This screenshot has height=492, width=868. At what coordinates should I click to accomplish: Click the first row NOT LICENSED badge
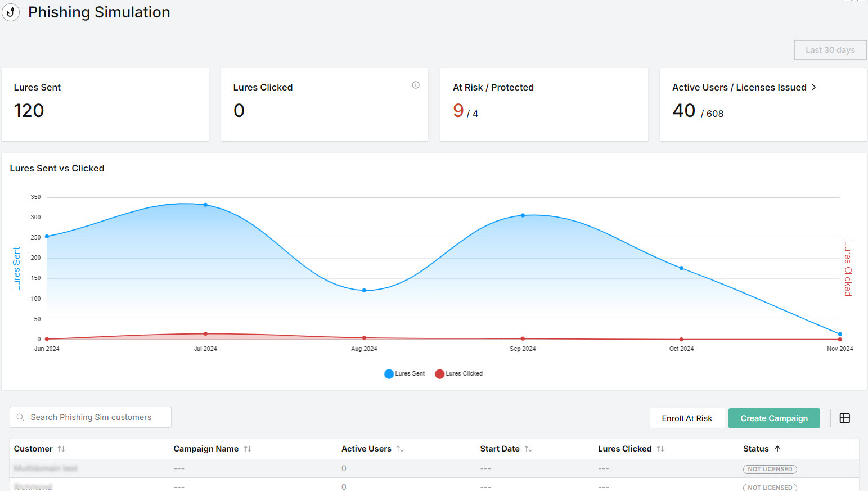(770, 469)
